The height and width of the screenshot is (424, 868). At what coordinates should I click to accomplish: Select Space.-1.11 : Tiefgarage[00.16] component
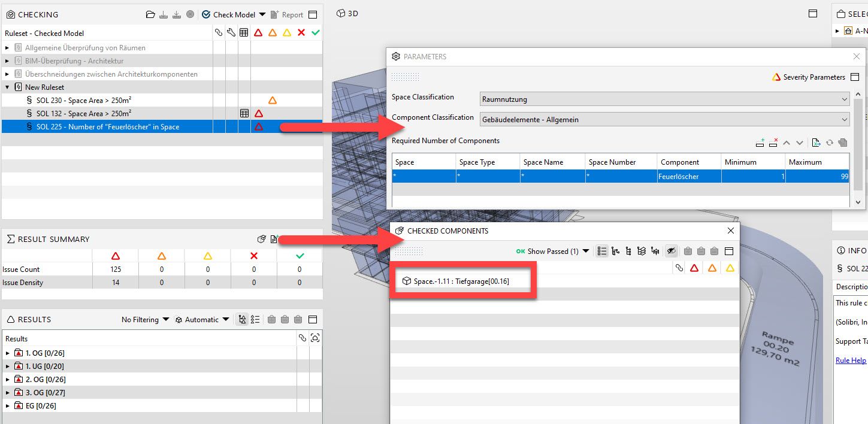456,281
